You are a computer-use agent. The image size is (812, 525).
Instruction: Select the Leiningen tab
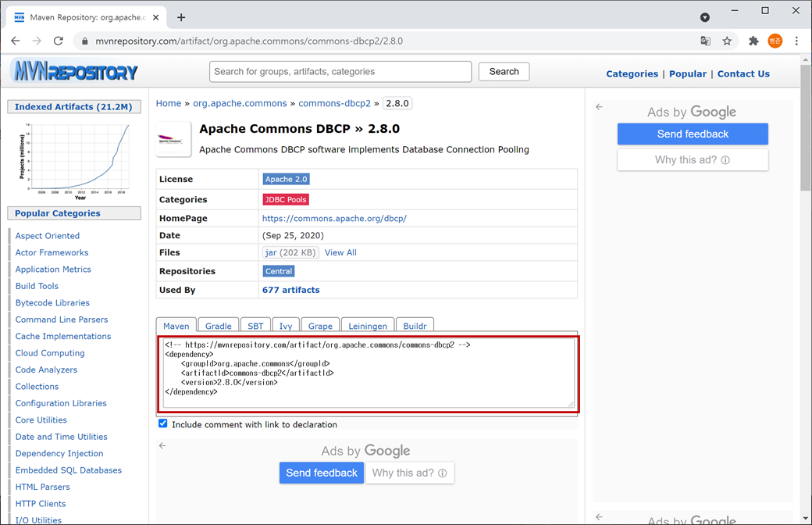coord(368,326)
